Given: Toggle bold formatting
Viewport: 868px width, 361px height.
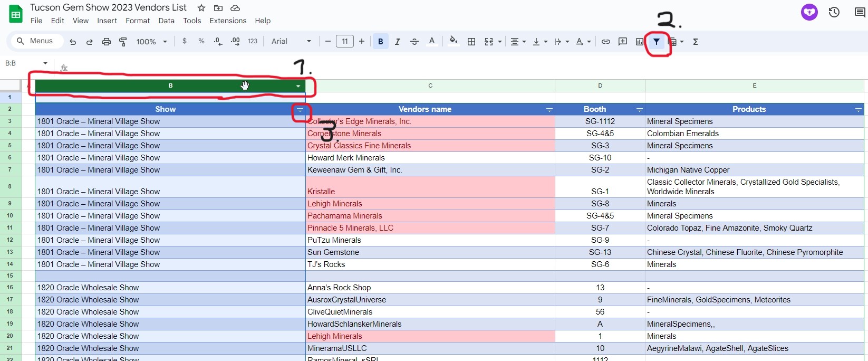Looking at the screenshot, I should pyautogui.click(x=380, y=42).
